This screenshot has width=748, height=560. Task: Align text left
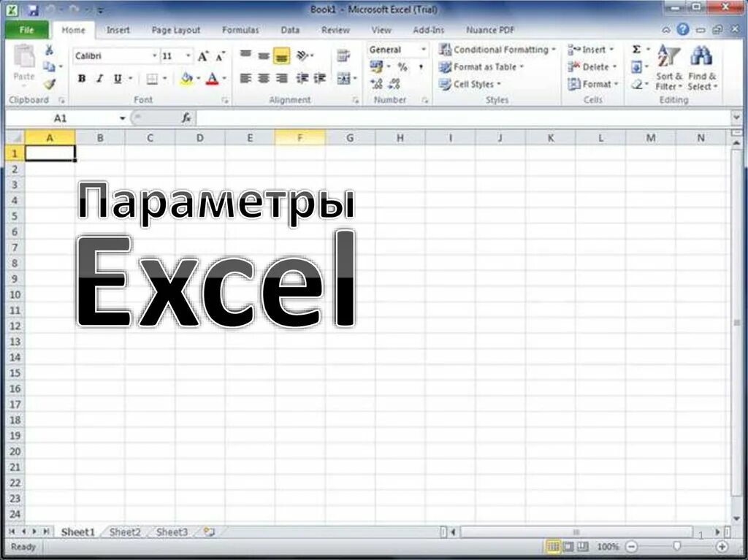pyautogui.click(x=245, y=77)
